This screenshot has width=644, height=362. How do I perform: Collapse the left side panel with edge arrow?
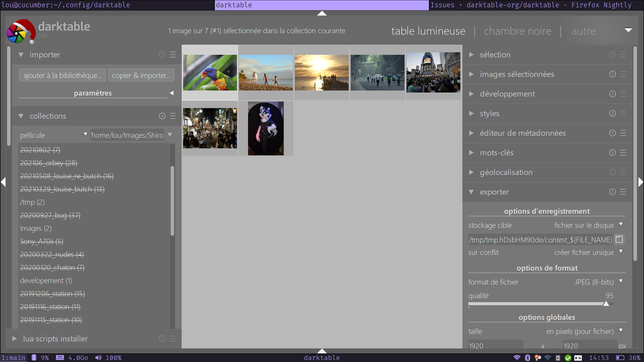click(3, 182)
